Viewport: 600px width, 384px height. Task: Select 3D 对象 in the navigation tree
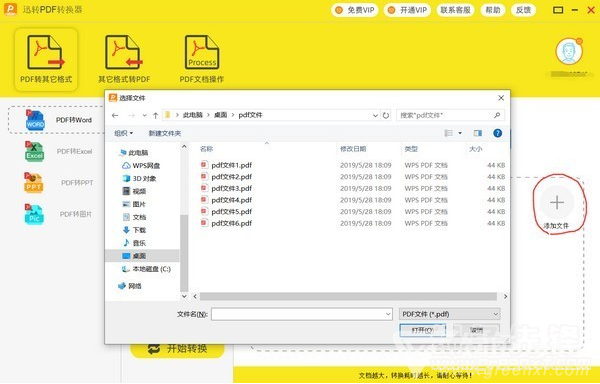[139, 179]
